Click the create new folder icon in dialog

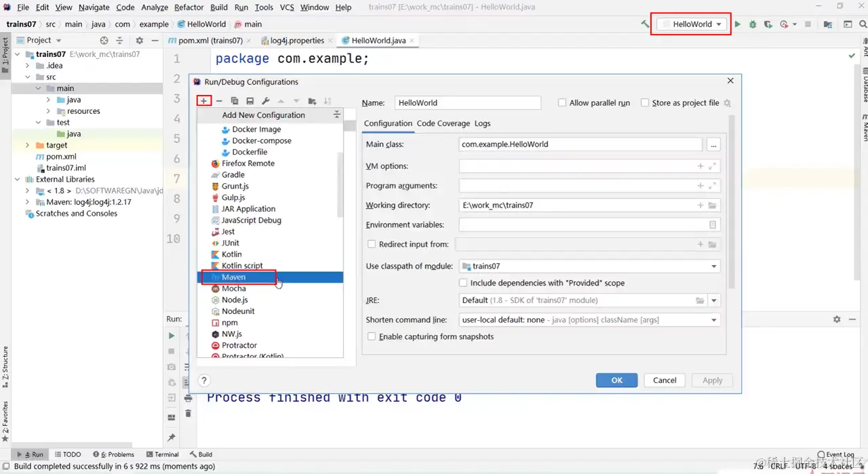click(312, 101)
